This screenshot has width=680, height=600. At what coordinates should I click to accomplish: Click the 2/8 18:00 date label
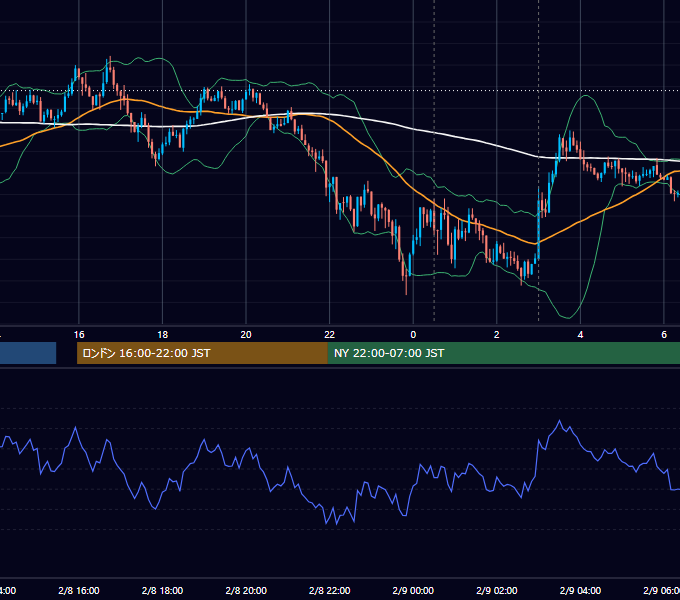[x=163, y=590]
